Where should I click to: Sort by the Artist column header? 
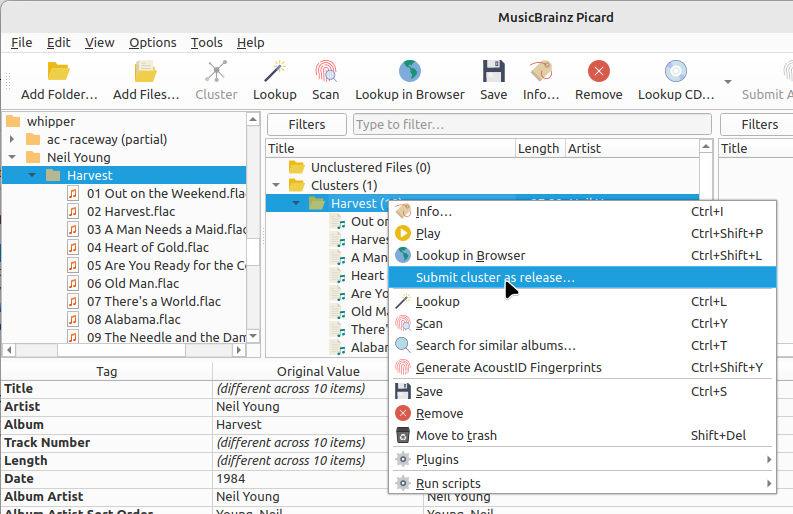[x=632, y=148]
